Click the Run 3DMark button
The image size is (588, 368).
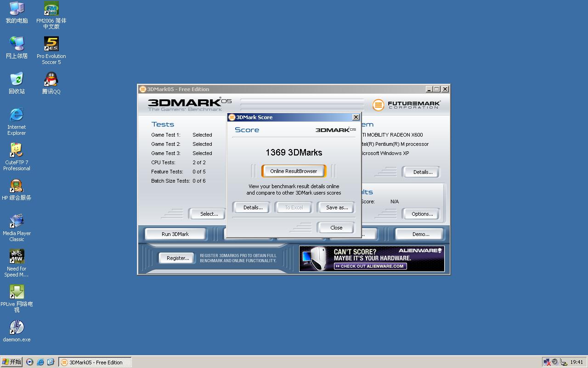(x=175, y=234)
